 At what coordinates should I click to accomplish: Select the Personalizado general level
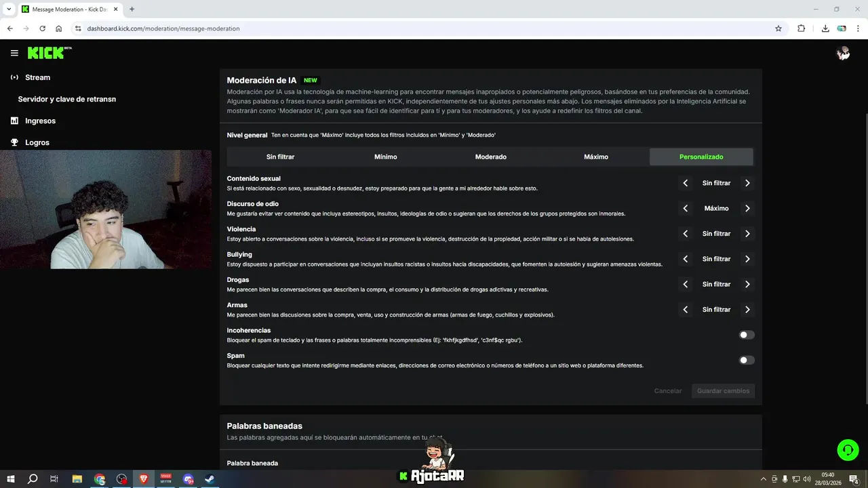tap(701, 157)
